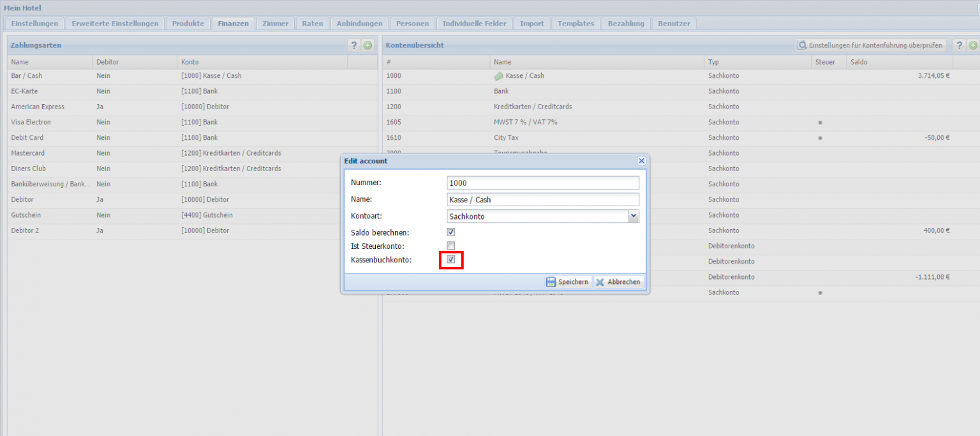Toggle the Kassenbuchkonto checkbox
Image resolution: width=980 pixels, height=436 pixels.
[451, 260]
